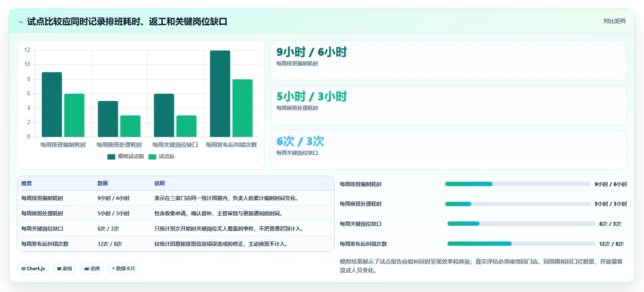The height and width of the screenshot is (292, 644).
Task: Click the light green bar for 每周换班处理耗时
Action: 131,126
